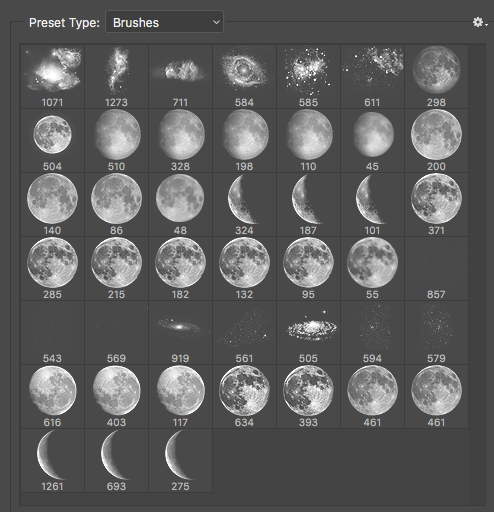The width and height of the screenshot is (494, 512).
Task: Pick the 634 high-contrast moon brush
Action: click(x=245, y=396)
